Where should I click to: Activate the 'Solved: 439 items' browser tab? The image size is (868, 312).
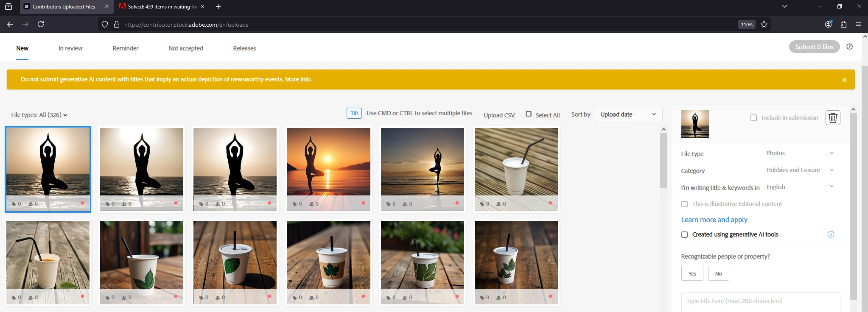coord(161,7)
